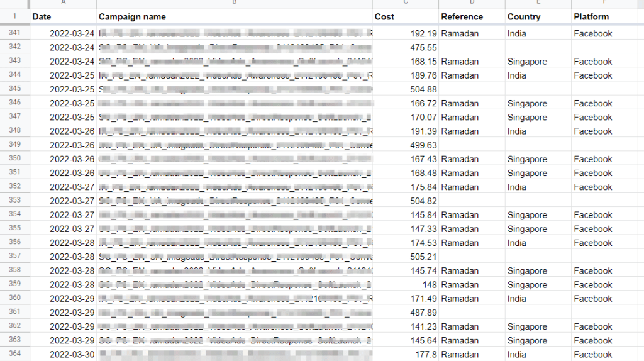Click row header 353
The width and height of the screenshot is (644, 361).
pyautogui.click(x=14, y=201)
